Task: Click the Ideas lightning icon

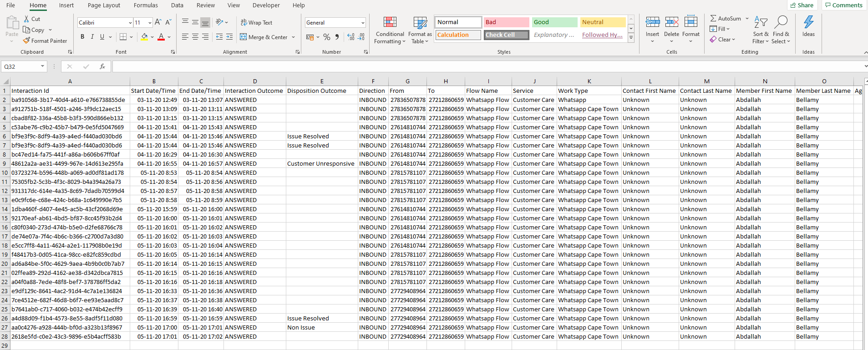Action: click(x=808, y=21)
